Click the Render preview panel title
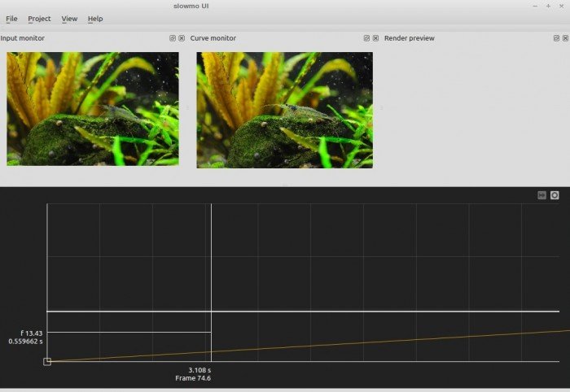Image resolution: width=570 pixels, height=392 pixels. tap(409, 38)
